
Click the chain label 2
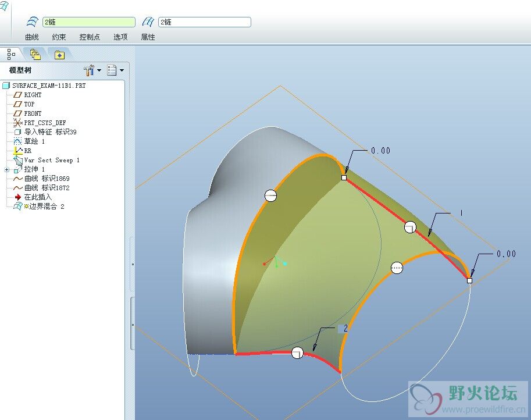click(345, 328)
